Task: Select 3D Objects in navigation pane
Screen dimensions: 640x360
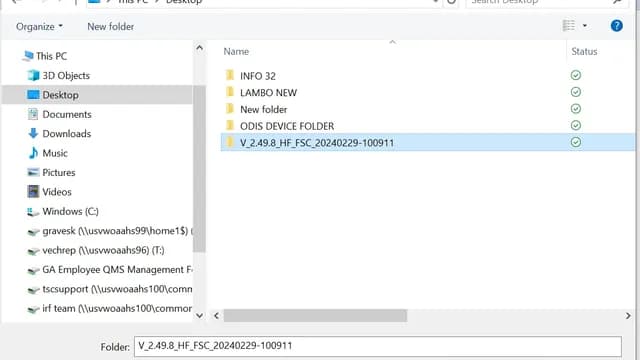Action: (x=66, y=76)
